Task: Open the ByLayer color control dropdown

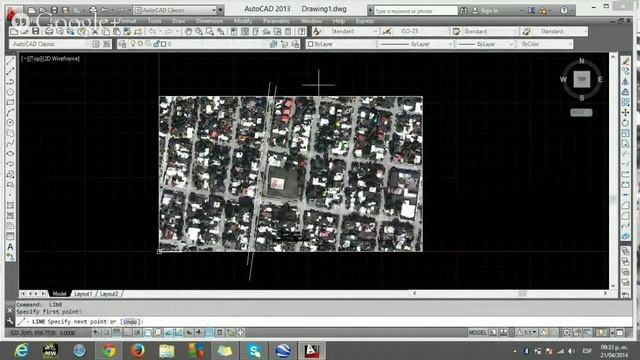Action: pos(341,44)
